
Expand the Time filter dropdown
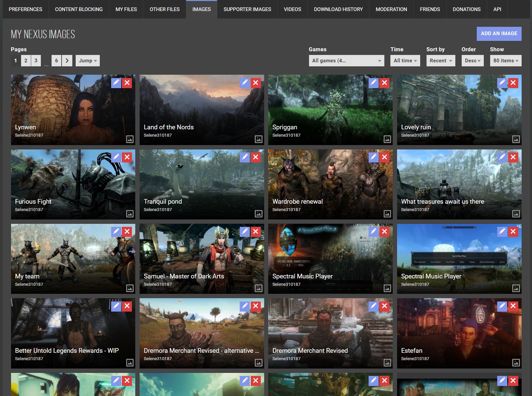click(405, 61)
